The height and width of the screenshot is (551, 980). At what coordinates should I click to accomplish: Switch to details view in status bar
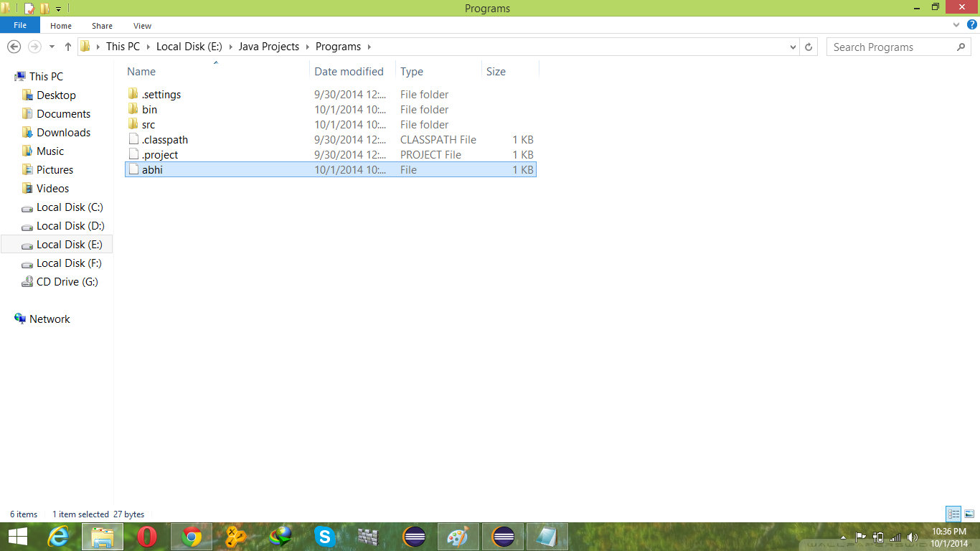point(954,514)
